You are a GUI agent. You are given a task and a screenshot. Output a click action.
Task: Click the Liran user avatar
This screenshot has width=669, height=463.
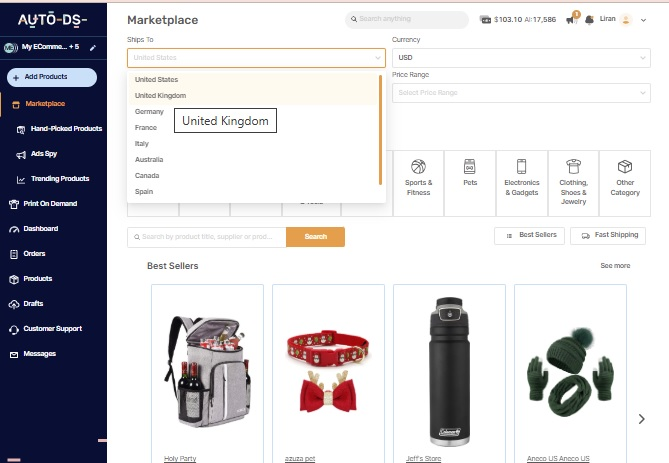click(626, 20)
